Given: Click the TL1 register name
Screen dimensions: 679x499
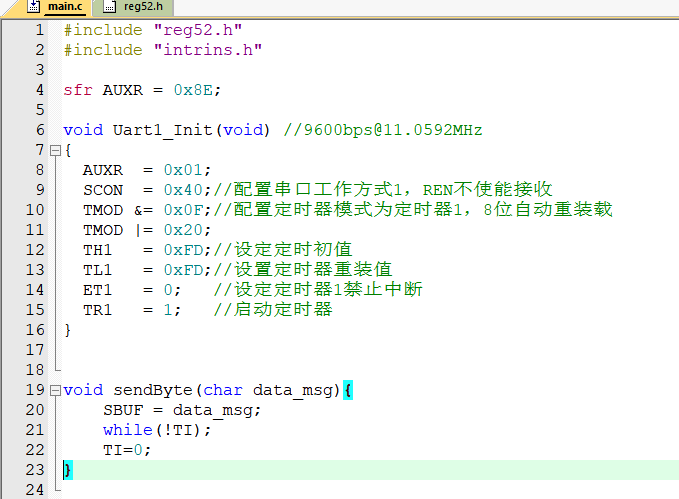Looking at the screenshot, I should click(x=98, y=270).
